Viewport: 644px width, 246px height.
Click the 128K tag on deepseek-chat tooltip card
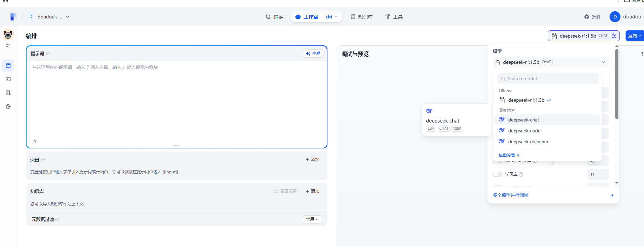457,129
